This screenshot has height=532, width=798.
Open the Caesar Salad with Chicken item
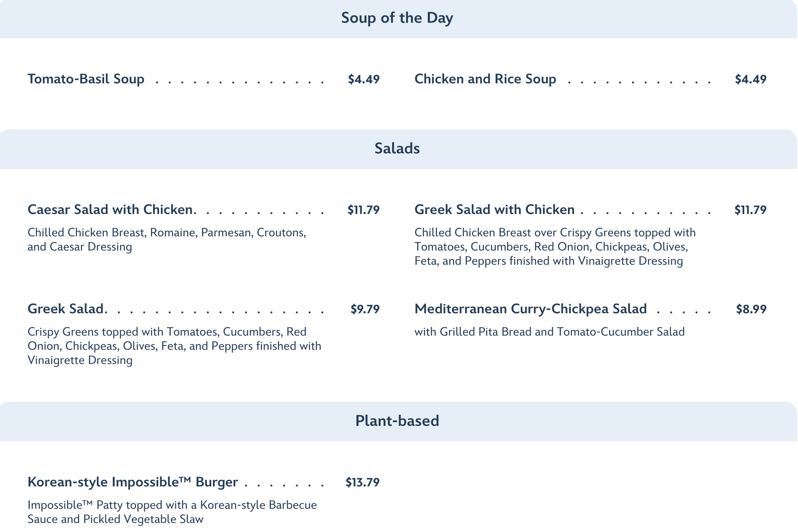(111, 210)
